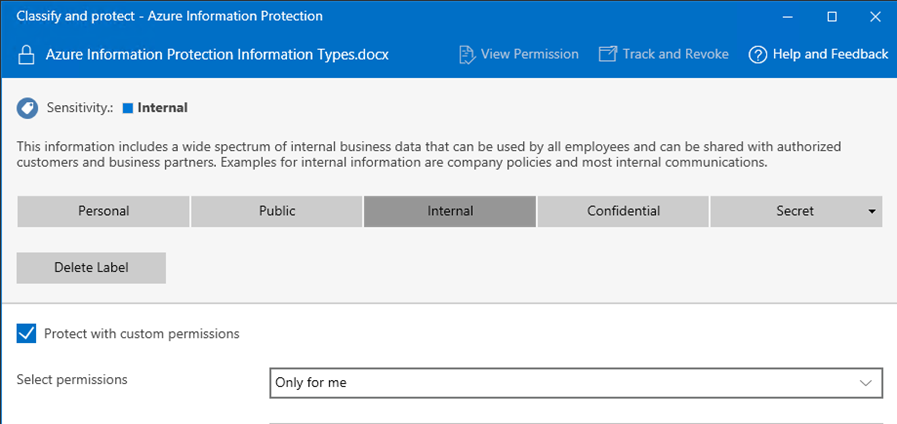This screenshot has height=424, width=897.
Task: Open the Select permissions dropdown
Action: (x=576, y=383)
